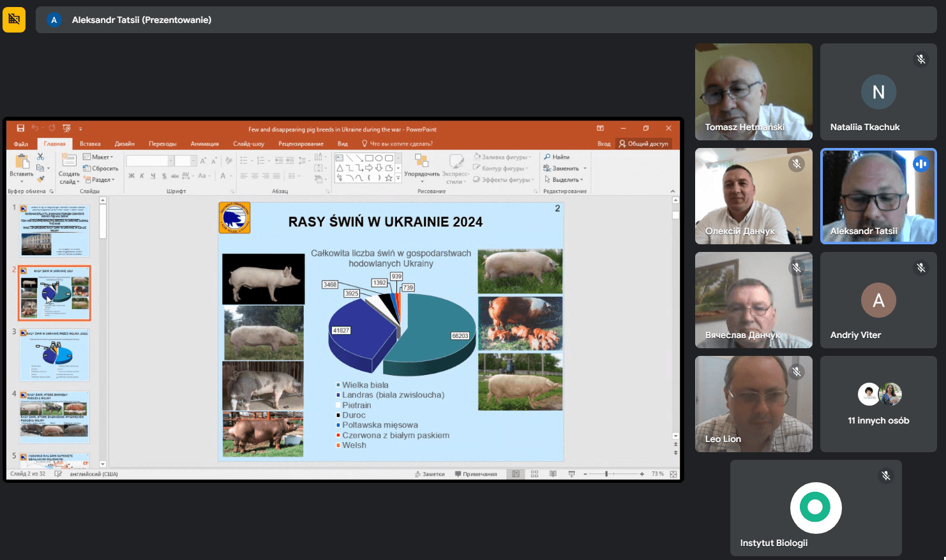The height and width of the screenshot is (560, 946).
Task: Click Создать слайд new slide button
Action: pos(69,168)
